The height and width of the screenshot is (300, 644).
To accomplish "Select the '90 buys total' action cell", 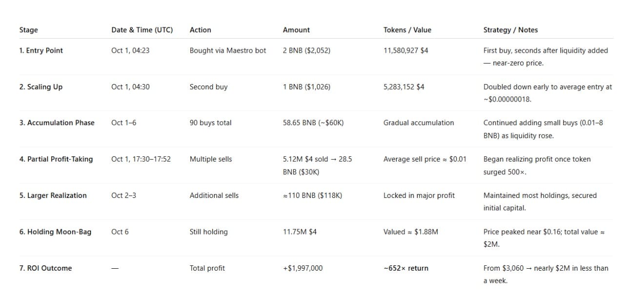I will (x=210, y=123).
